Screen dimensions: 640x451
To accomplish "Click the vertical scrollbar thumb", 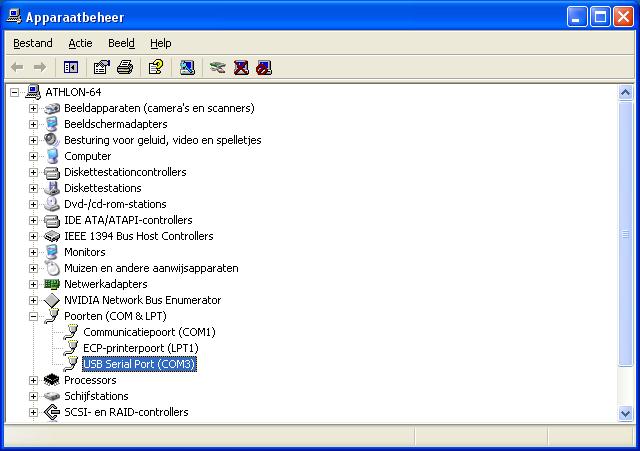I will (x=625, y=234).
